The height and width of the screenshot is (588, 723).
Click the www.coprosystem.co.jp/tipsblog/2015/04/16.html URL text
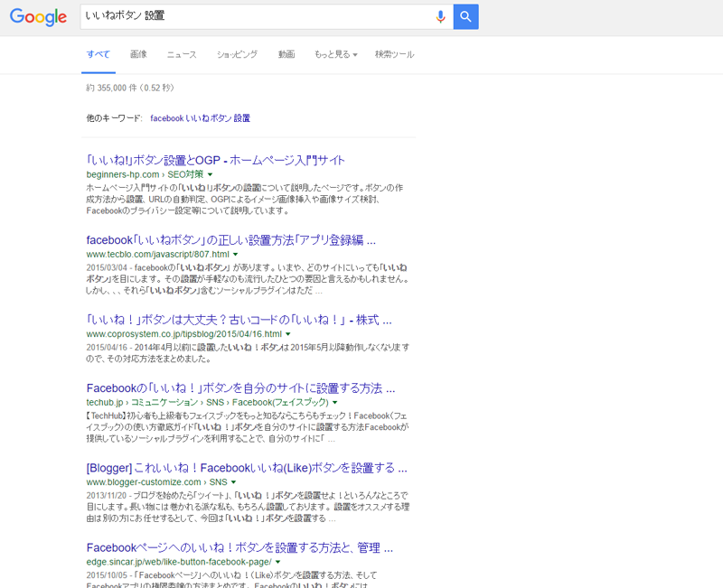point(184,334)
